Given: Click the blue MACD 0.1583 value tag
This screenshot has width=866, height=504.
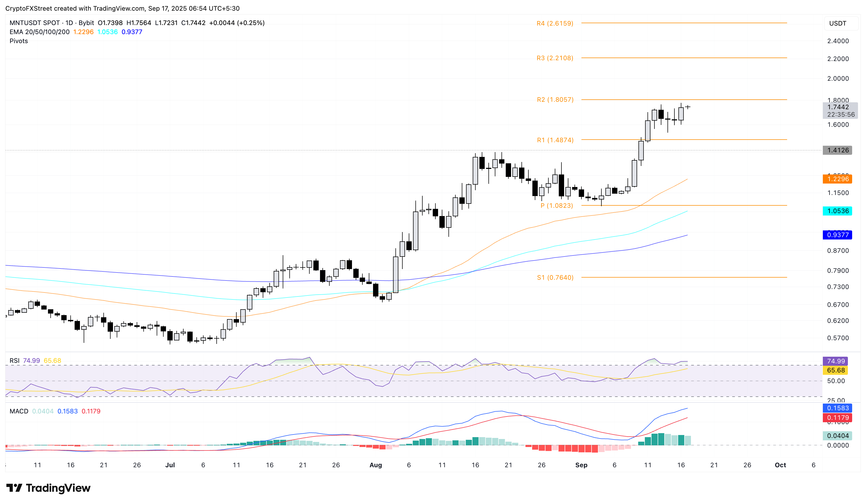Looking at the screenshot, I should tap(837, 408).
